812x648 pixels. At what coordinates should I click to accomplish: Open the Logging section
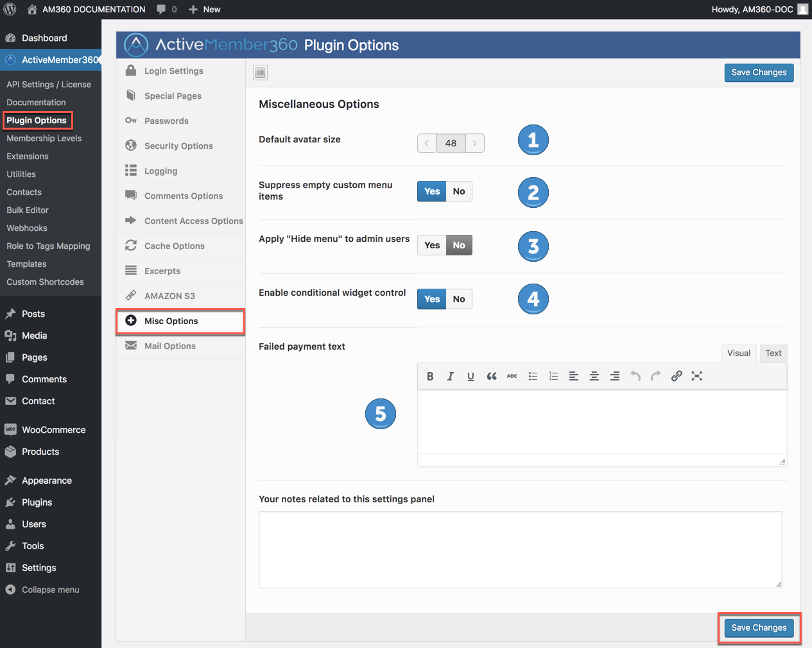(x=181, y=171)
